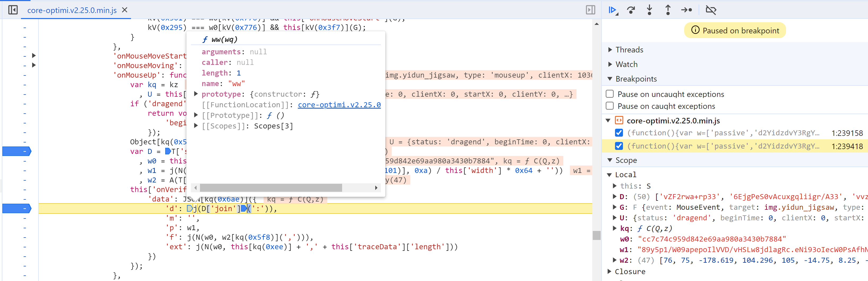This screenshot has height=281, width=868.
Task: Toggle the breakpoint marker on 'var D' line
Action: tap(17, 151)
